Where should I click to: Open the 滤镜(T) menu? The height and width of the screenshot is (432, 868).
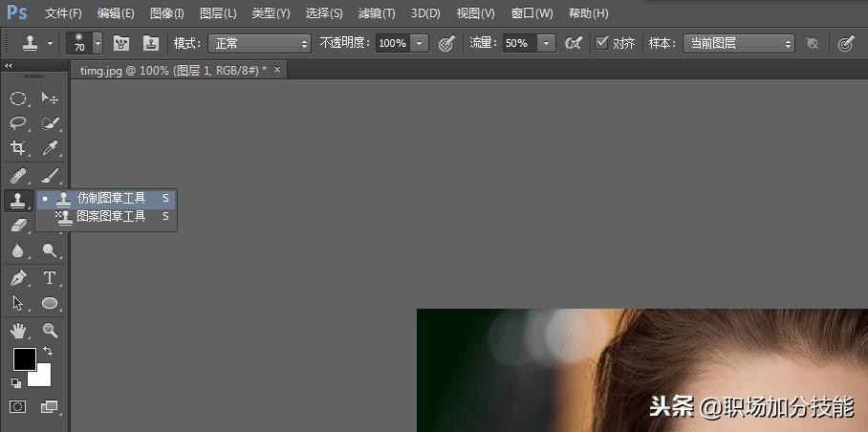click(377, 13)
